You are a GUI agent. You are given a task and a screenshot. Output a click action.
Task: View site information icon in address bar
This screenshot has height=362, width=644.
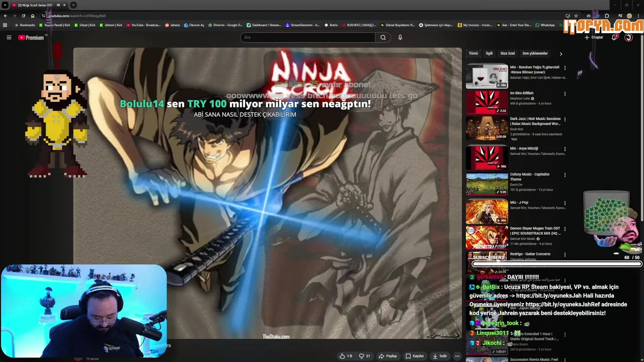(43, 16)
